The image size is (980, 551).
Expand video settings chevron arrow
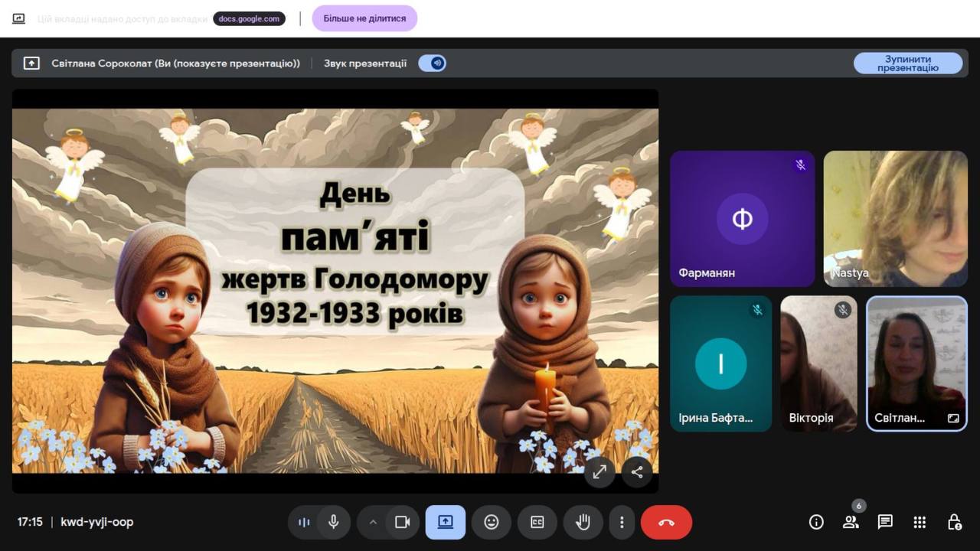pos(373,522)
